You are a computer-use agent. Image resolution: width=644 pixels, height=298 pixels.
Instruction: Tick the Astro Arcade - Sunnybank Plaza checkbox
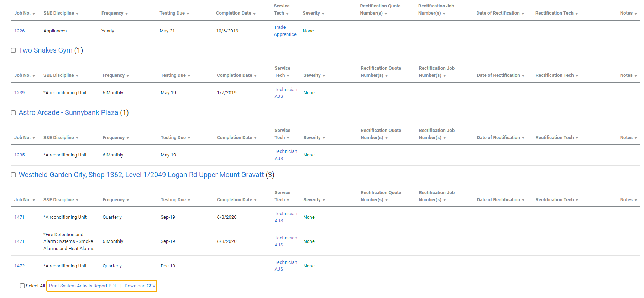(x=14, y=113)
